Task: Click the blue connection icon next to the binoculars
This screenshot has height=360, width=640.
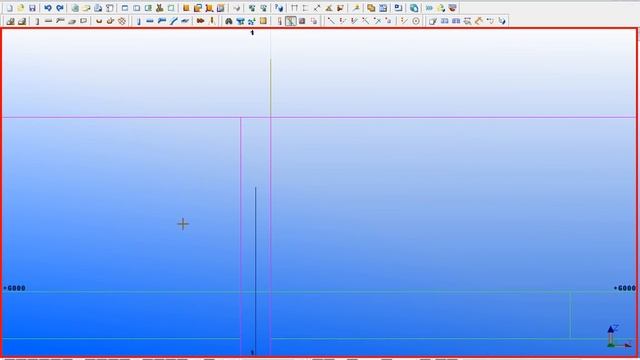Action: (x=240, y=21)
